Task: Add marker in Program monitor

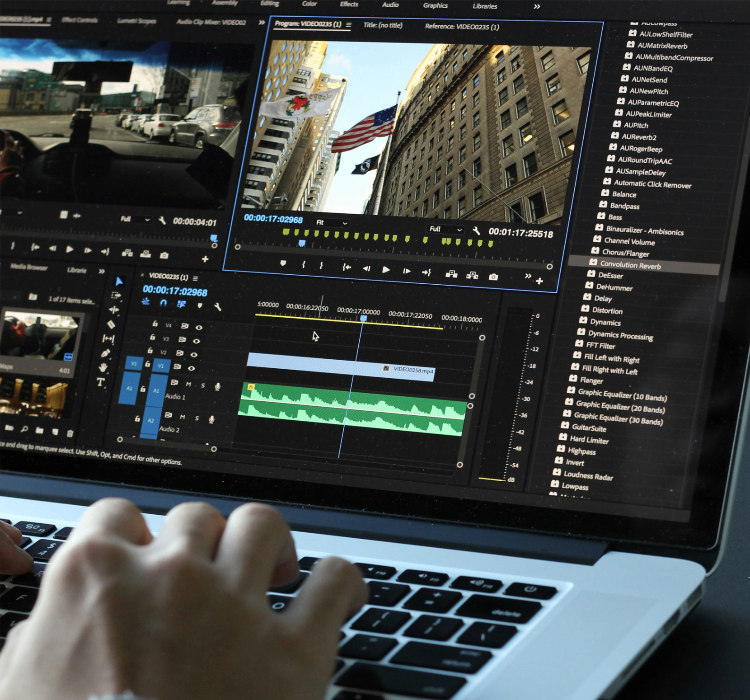Action: [x=283, y=263]
